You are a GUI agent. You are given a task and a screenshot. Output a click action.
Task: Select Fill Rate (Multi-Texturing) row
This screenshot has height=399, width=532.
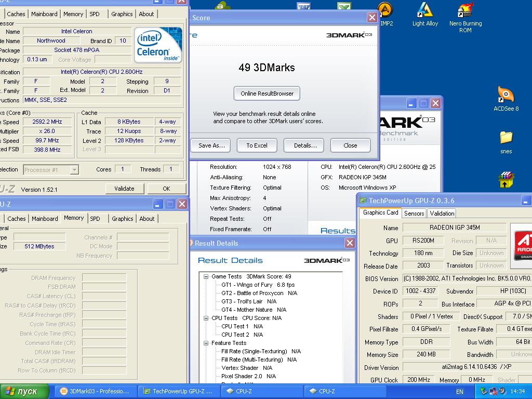259,360
